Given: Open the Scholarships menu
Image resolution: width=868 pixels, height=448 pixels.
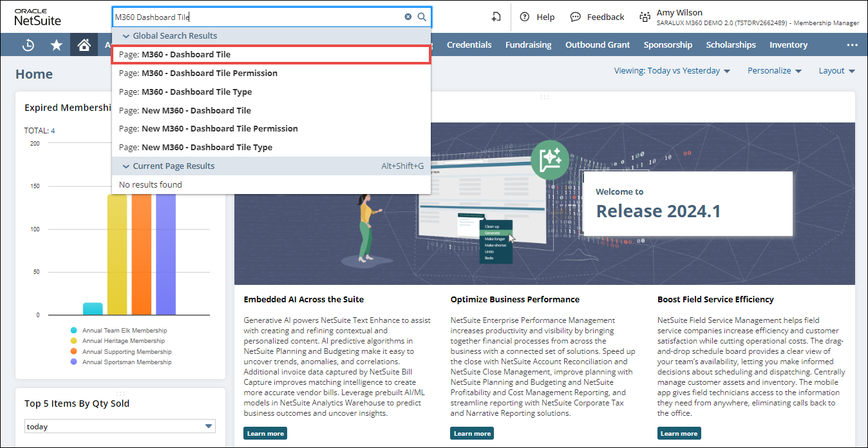Looking at the screenshot, I should (x=731, y=45).
